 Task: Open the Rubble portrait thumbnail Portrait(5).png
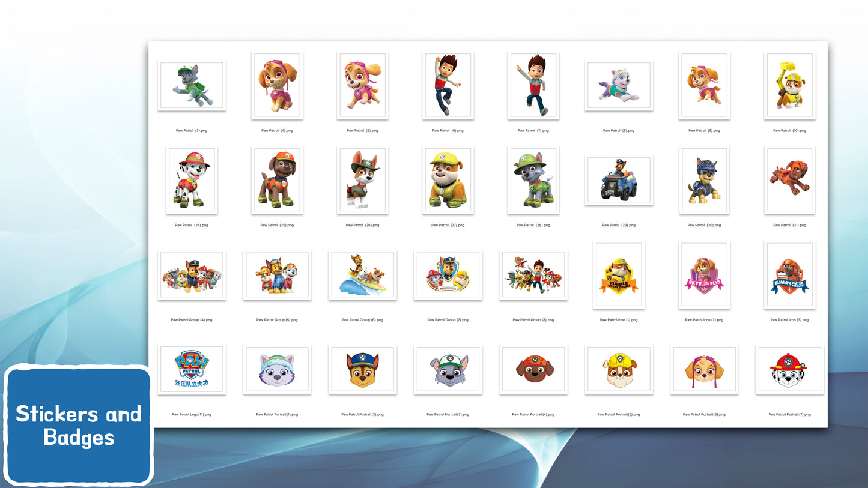(619, 370)
